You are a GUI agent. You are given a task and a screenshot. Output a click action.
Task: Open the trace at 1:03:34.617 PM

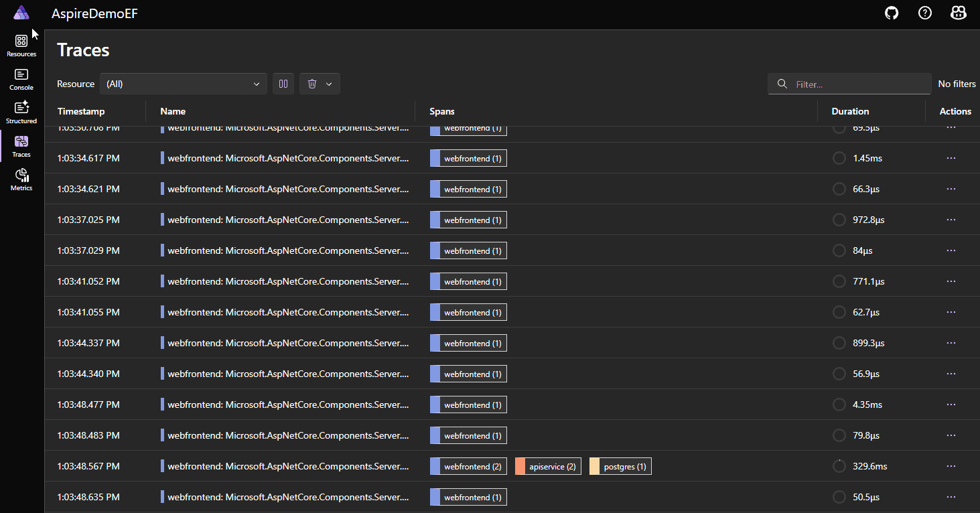click(288, 158)
